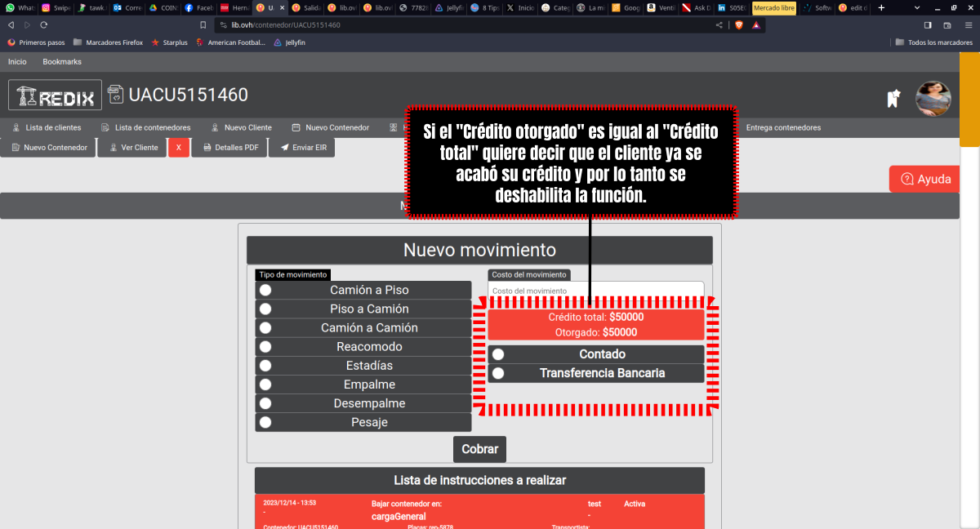Open Detalles PDF

pyautogui.click(x=229, y=148)
